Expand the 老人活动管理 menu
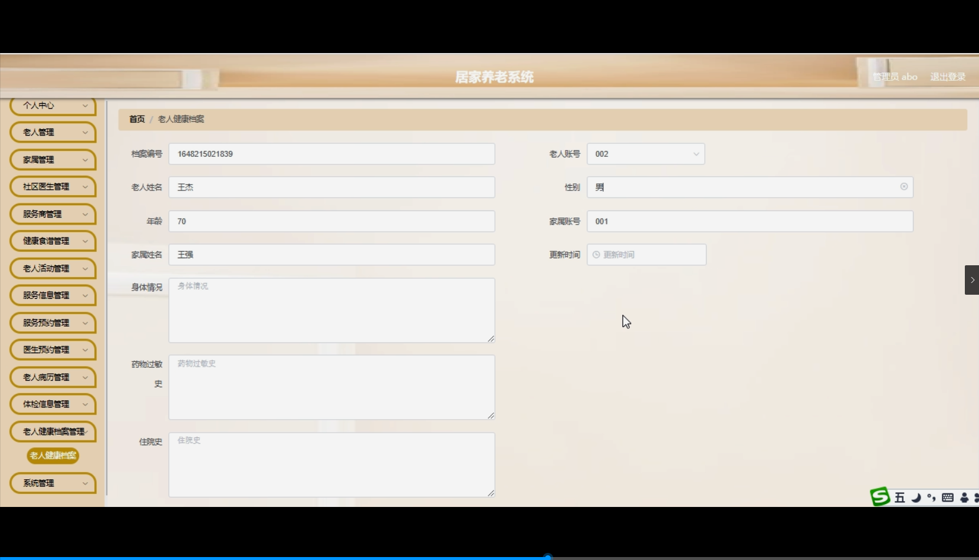Image resolution: width=979 pixels, height=560 pixels. point(53,268)
